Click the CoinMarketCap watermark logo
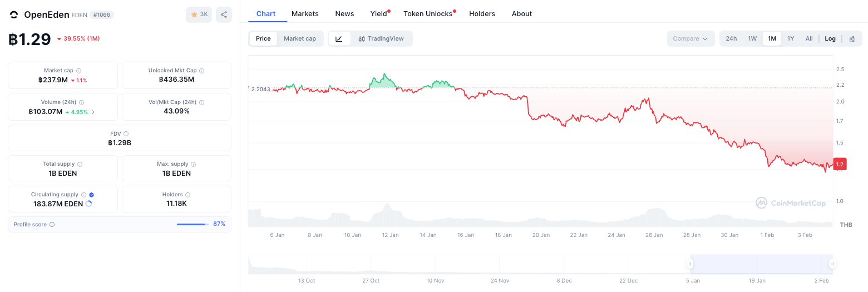The width and height of the screenshot is (868, 292). pyautogui.click(x=790, y=203)
